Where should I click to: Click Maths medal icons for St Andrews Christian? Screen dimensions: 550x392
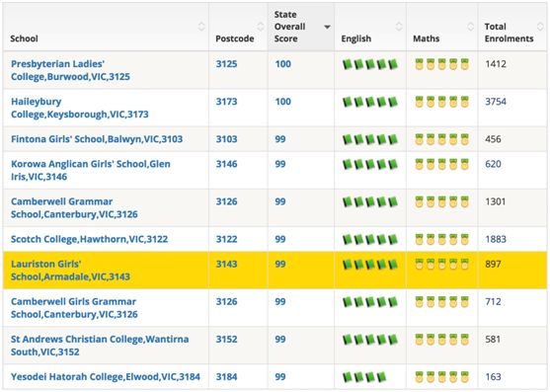point(442,340)
